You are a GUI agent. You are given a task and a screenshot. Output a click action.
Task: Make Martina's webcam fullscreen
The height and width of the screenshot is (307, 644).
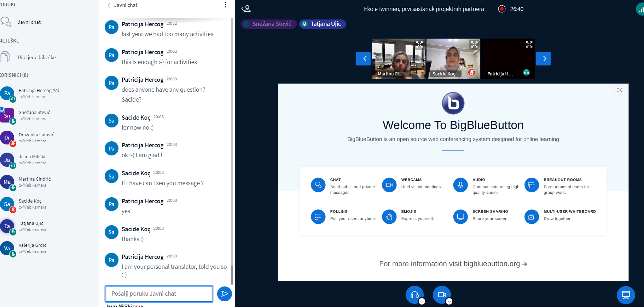(419, 44)
